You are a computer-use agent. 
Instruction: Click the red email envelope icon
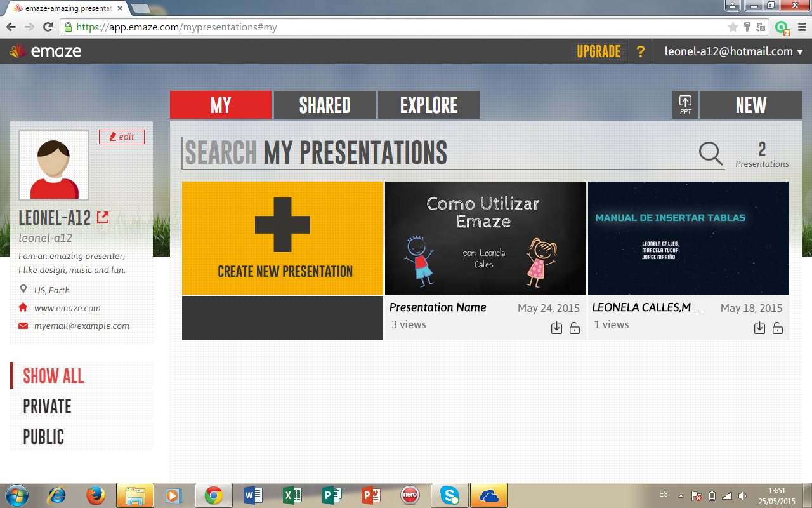[x=23, y=326]
